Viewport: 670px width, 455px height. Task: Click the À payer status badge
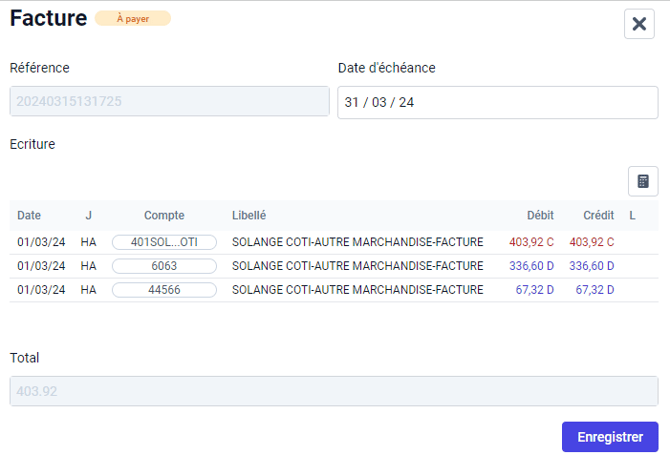click(132, 19)
